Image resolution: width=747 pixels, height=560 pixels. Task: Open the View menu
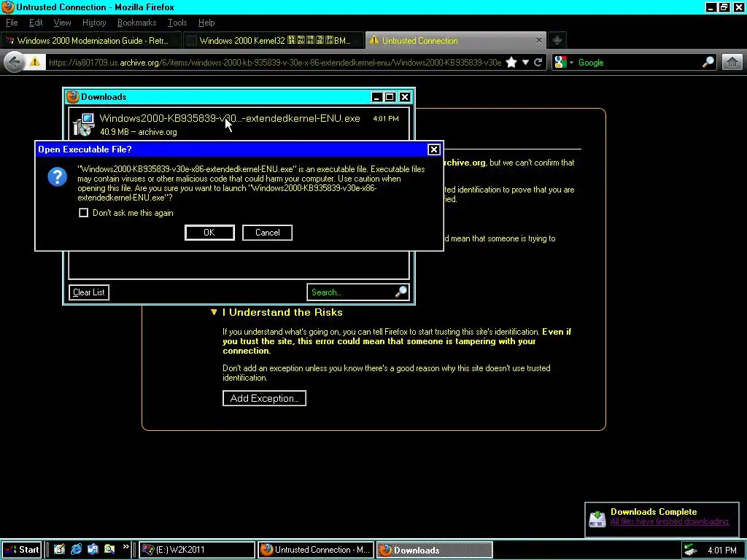pos(62,23)
